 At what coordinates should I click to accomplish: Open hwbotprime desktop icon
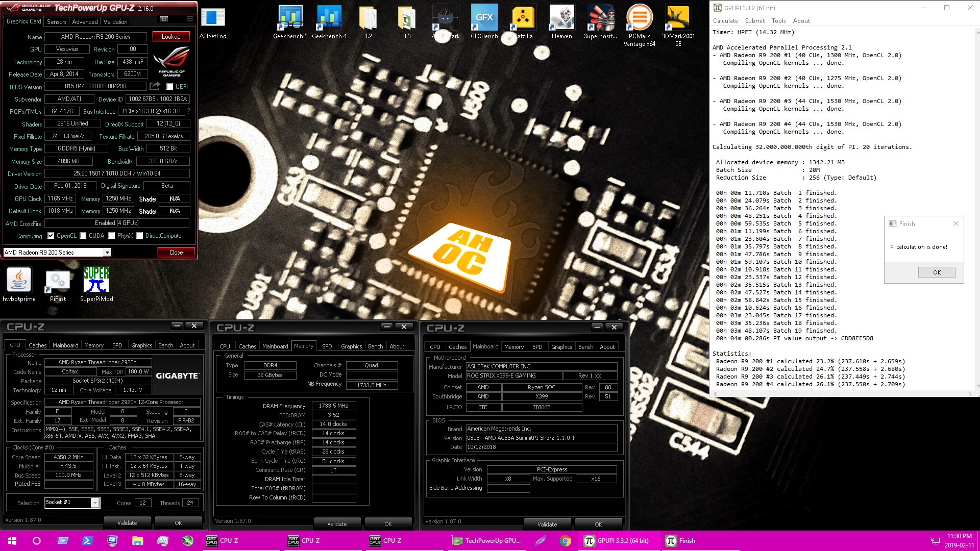19,285
